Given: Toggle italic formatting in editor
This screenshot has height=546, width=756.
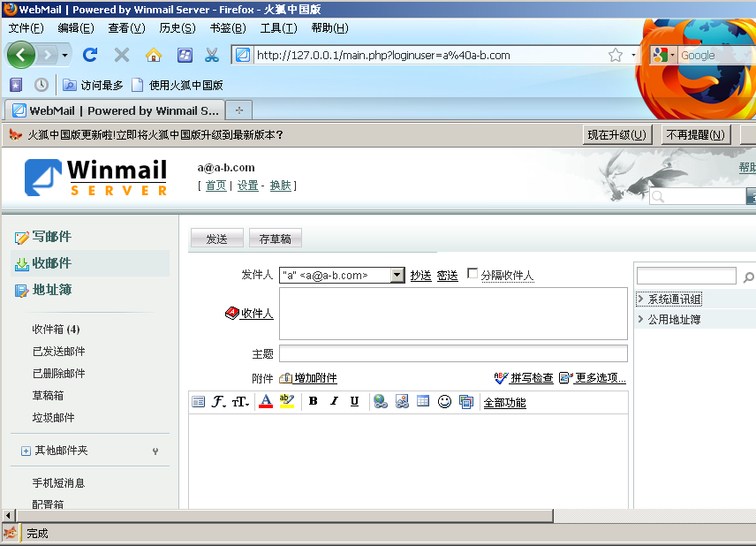Looking at the screenshot, I should click(334, 401).
